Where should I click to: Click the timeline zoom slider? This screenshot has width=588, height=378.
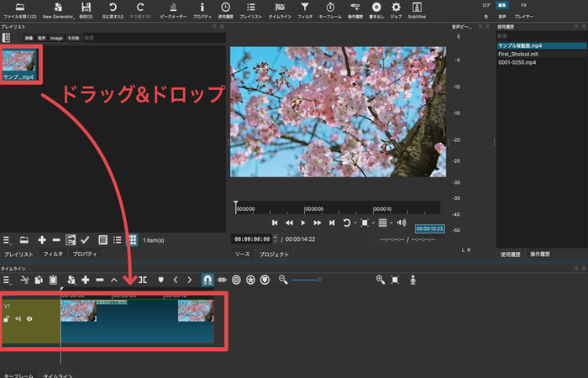(319, 280)
